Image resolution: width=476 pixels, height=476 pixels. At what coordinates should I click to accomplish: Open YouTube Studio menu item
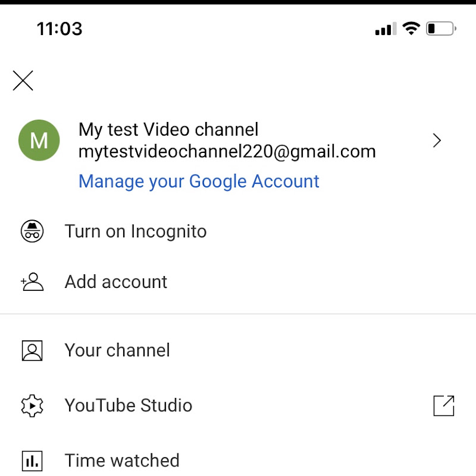click(129, 406)
